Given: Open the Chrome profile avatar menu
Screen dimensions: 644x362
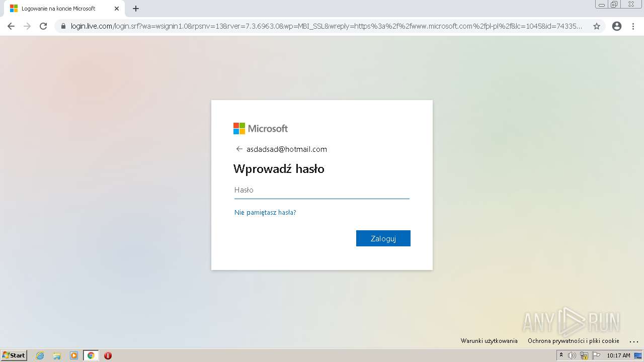Looking at the screenshot, I should (x=617, y=26).
